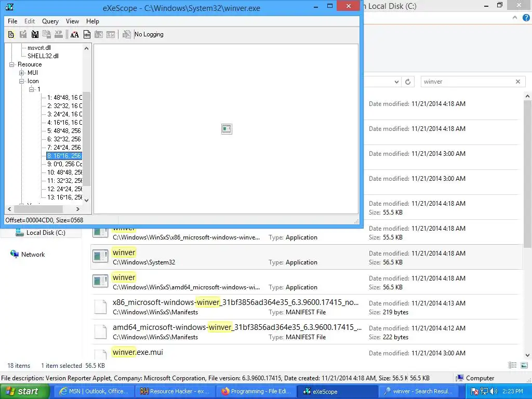The width and height of the screenshot is (532, 399).
Task: Open the Query menu in eXeScope
Action: pyautogui.click(x=50, y=21)
